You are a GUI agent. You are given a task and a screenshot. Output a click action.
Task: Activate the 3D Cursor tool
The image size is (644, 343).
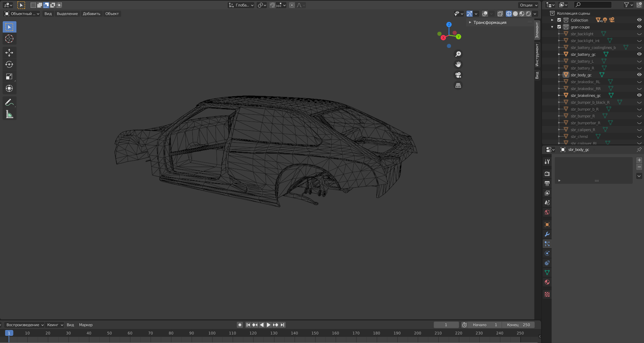point(9,39)
